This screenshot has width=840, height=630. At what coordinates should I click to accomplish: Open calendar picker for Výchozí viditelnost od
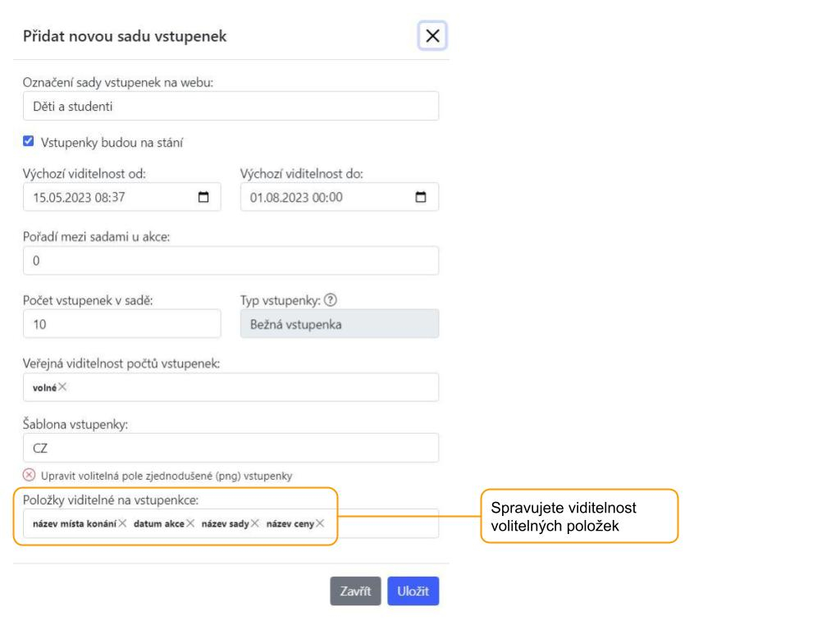tap(204, 197)
